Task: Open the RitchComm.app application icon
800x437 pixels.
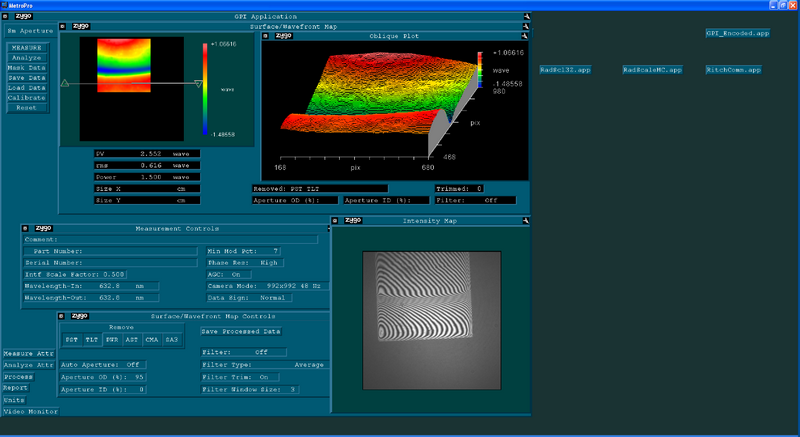Action: (x=734, y=70)
